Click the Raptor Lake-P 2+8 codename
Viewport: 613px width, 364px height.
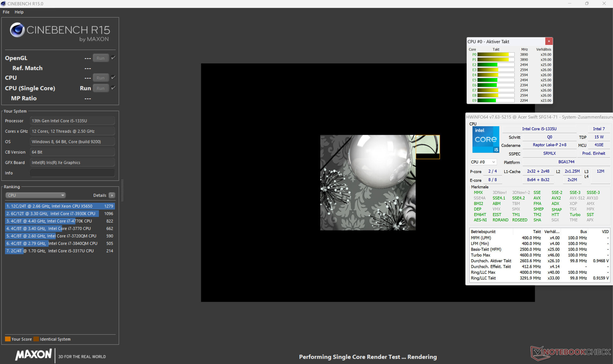click(549, 145)
